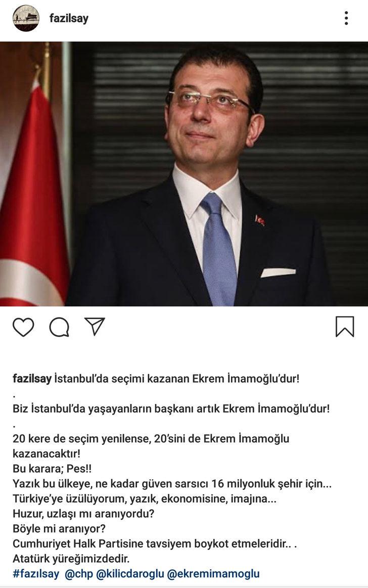Tap the Turkish flag in the photo
The width and height of the screenshot is (368, 588).
point(32,195)
